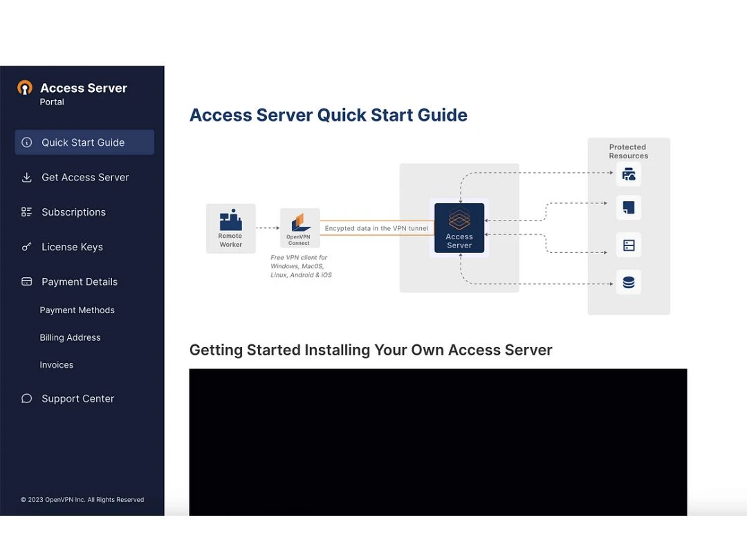The image size is (747, 560).
Task: Open the Quick Start Guide menu item
Action: 83,142
